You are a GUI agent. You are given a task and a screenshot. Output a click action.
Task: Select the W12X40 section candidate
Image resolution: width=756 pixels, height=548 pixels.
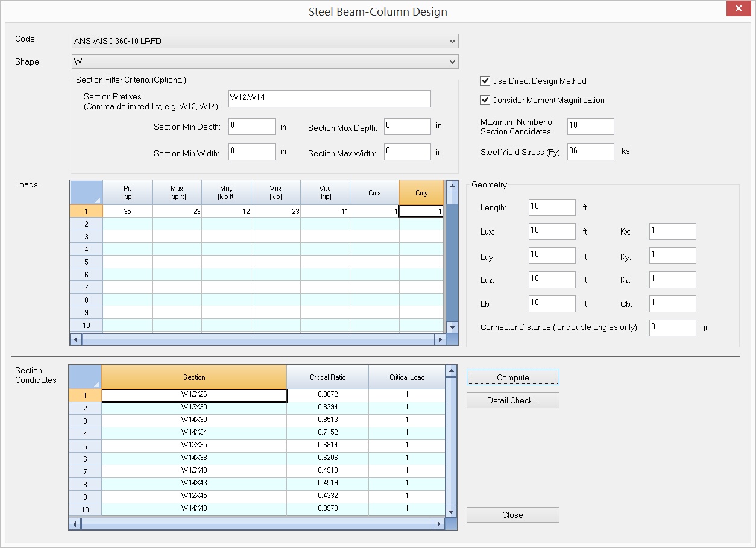(x=194, y=471)
